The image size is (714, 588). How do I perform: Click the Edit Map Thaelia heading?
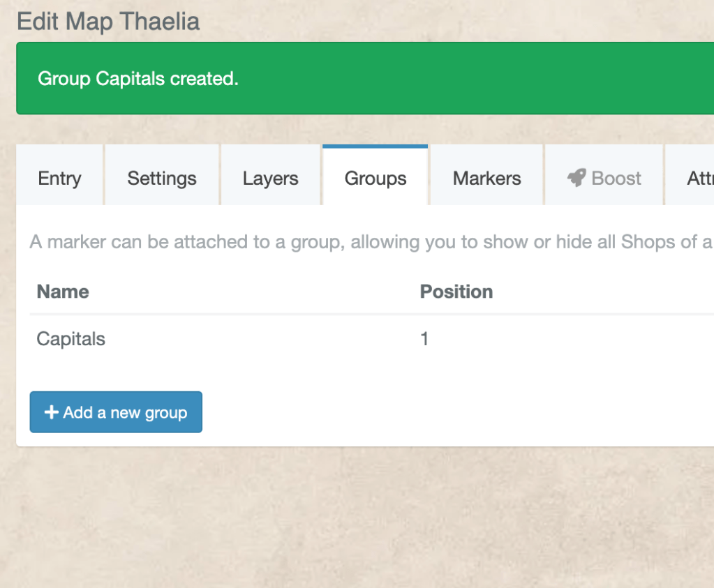(108, 22)
